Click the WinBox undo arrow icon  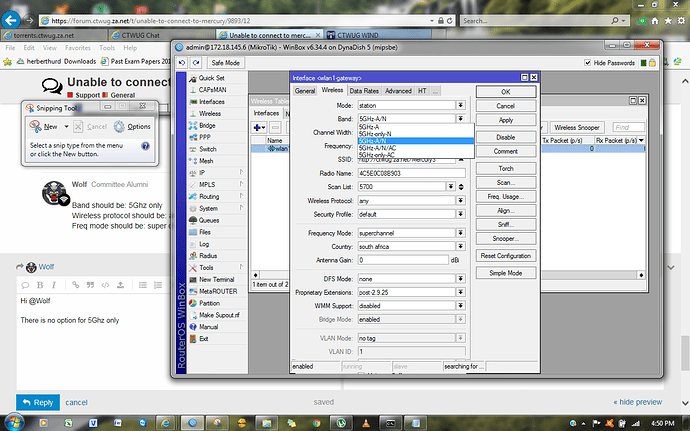[x=182, y=61]
